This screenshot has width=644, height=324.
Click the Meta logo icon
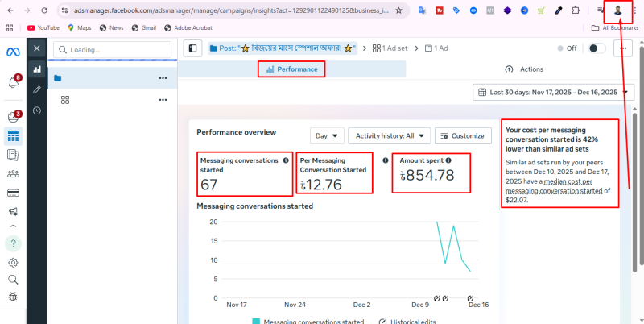click(13, 51)
